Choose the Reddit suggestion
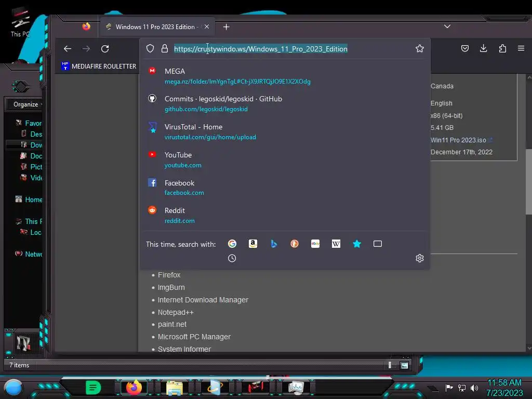The width and height of the screenshot is (532, 399). point(285,216)
